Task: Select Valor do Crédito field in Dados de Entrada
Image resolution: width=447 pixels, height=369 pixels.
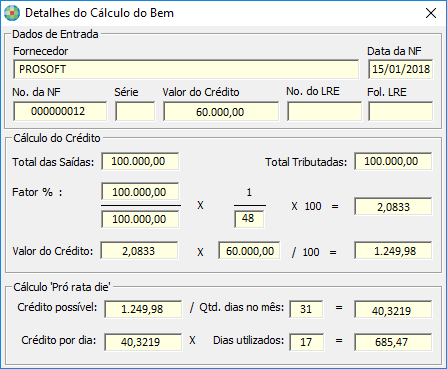Action: (x=221, y=111)
